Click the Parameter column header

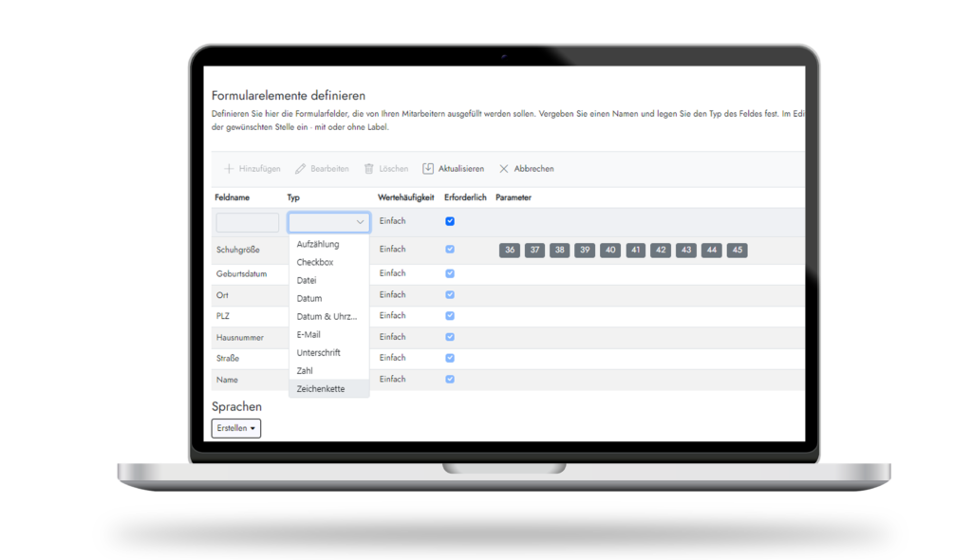[x=514, y=197]
